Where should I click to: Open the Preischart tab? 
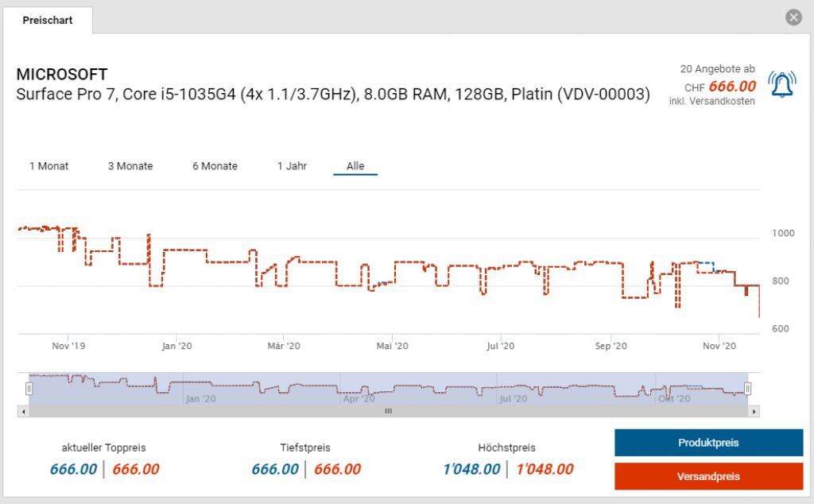48,21
